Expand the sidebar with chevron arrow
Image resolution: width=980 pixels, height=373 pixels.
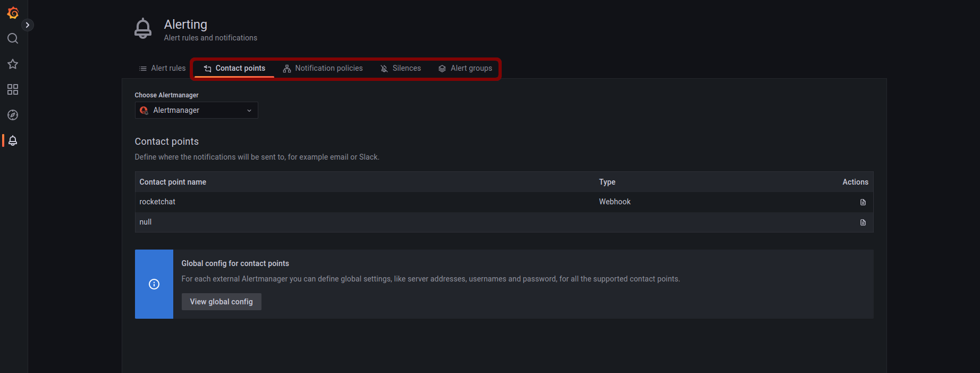pos(28,25)
